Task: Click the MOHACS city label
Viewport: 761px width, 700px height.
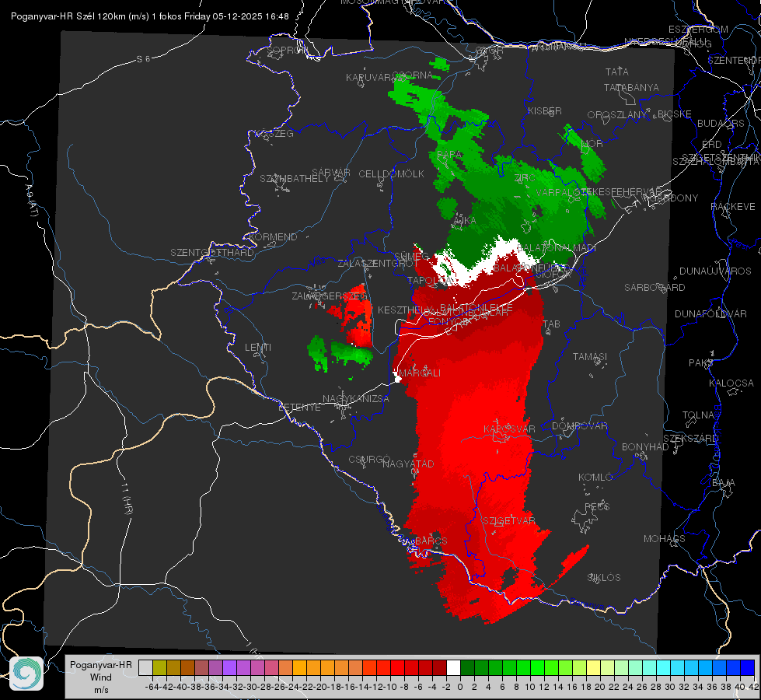Action: click(665, 539)
